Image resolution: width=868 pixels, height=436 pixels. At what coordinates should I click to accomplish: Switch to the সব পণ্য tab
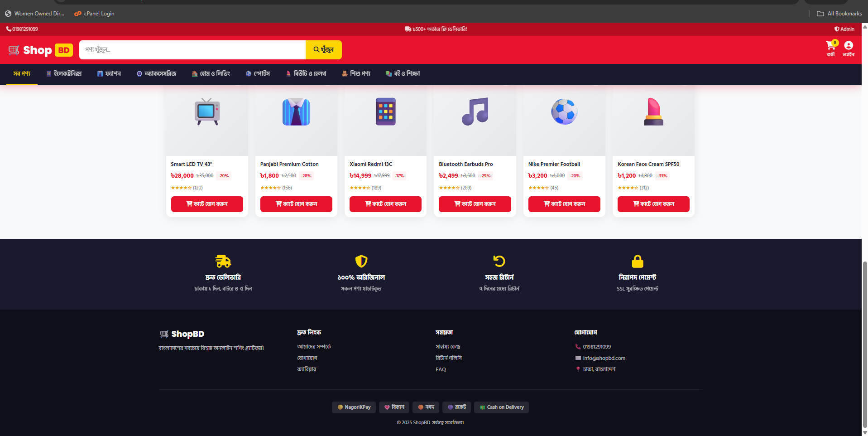(21, 73)
